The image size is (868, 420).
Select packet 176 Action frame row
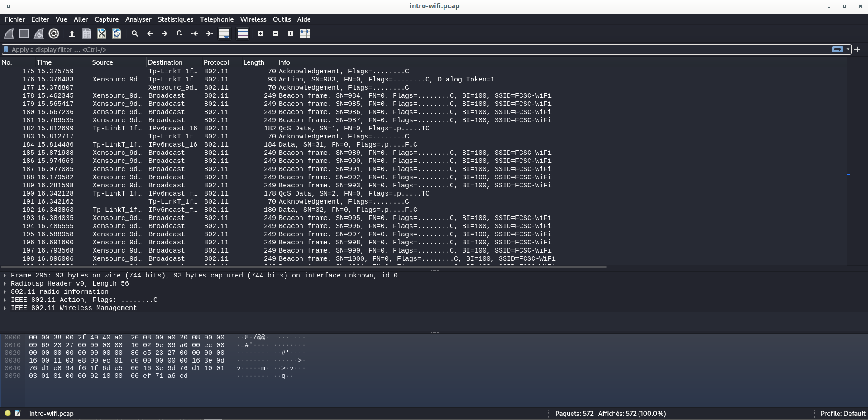click(423, 80)
